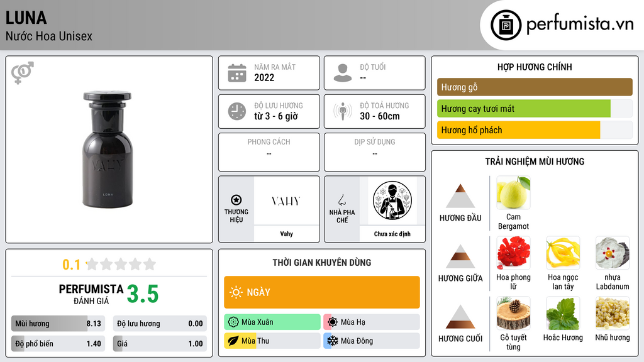The height and width of the screenshot is (362, 644).
Task: Click the Hương gỗ accord bar
Action: pos(535,87)
